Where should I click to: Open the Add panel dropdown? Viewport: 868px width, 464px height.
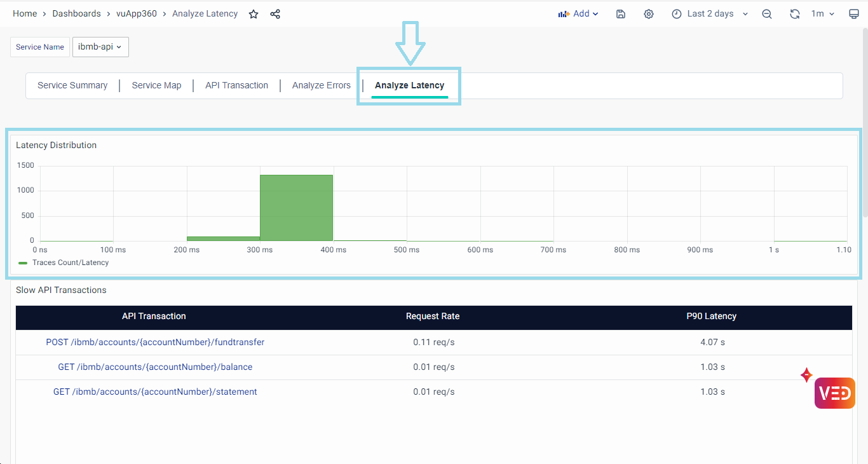click(578, 14)
